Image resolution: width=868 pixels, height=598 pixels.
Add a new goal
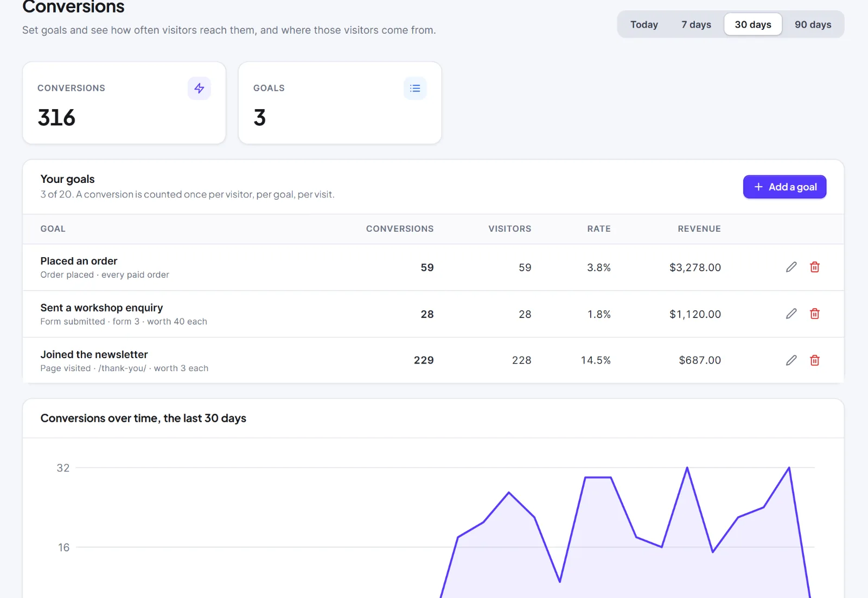tap(784, 187)
